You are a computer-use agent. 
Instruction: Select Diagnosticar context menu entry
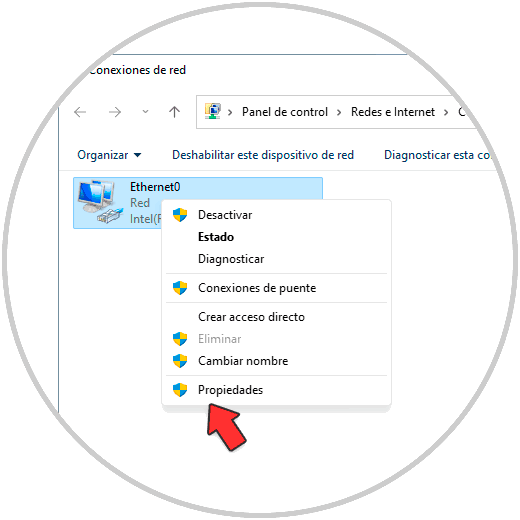click(x=231, y=259)
